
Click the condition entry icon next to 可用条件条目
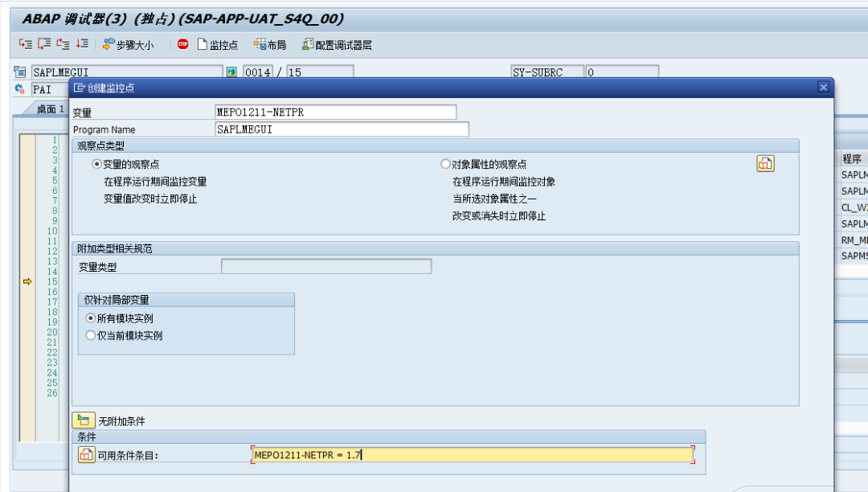pyautogui.click(x=85, y=454)
